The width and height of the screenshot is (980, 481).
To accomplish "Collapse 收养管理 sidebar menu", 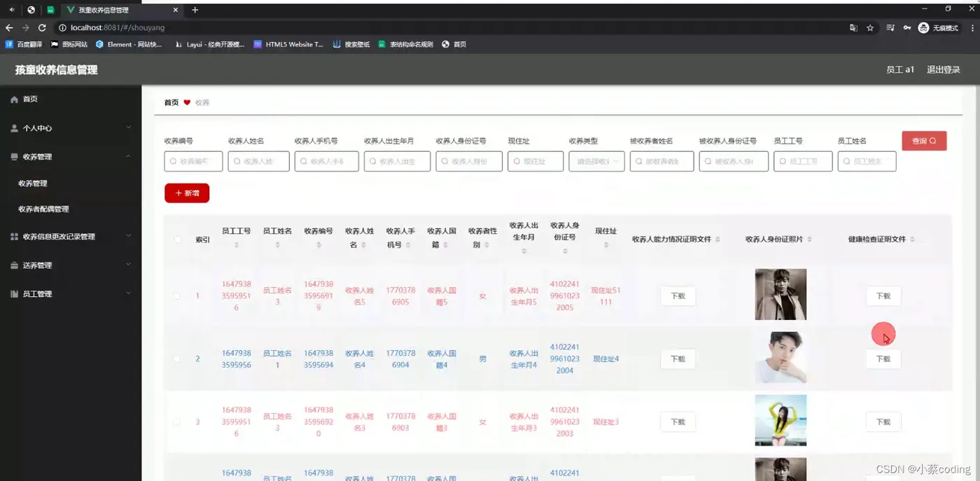I will coord(128,157).
